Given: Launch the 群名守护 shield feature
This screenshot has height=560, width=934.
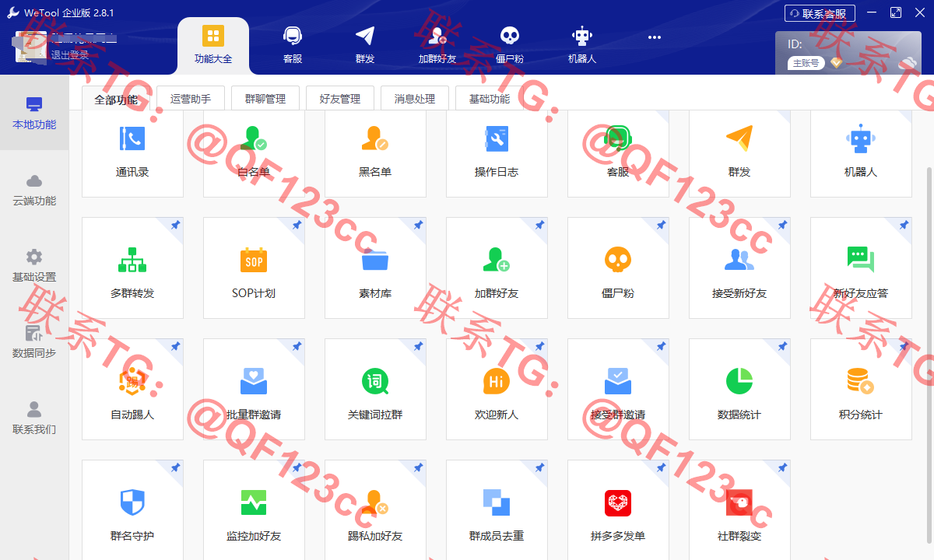Looking at the screenshot, I should tap(132, 509).
